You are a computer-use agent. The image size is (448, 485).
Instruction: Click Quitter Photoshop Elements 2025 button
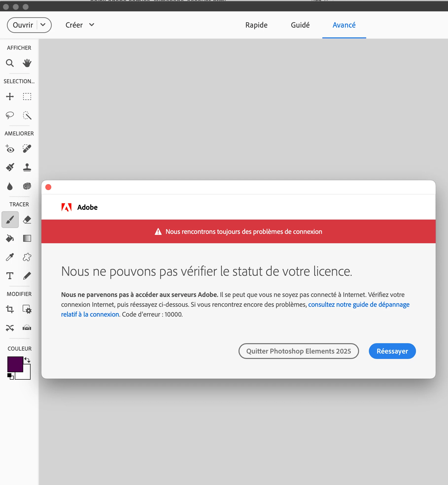[x=299, y=351]
